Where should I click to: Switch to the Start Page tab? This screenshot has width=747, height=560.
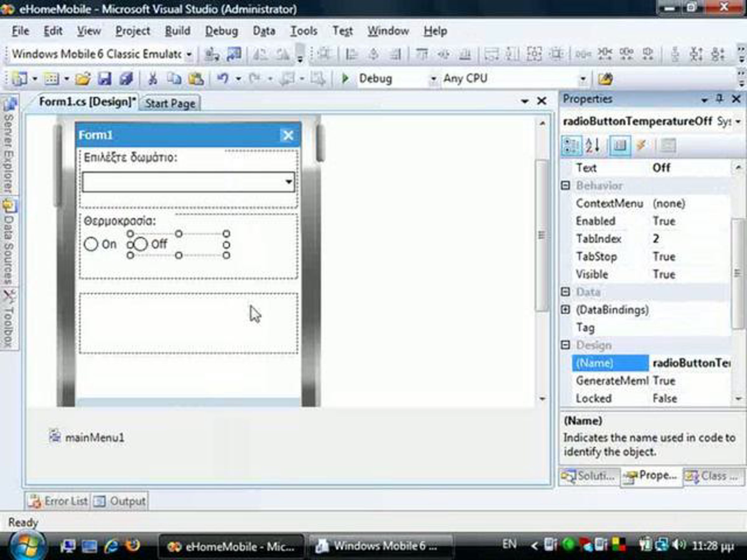[x=170, y=103]
